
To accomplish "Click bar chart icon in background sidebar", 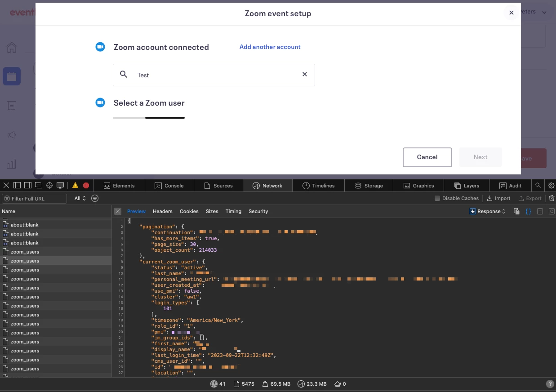I will point(12,164).
